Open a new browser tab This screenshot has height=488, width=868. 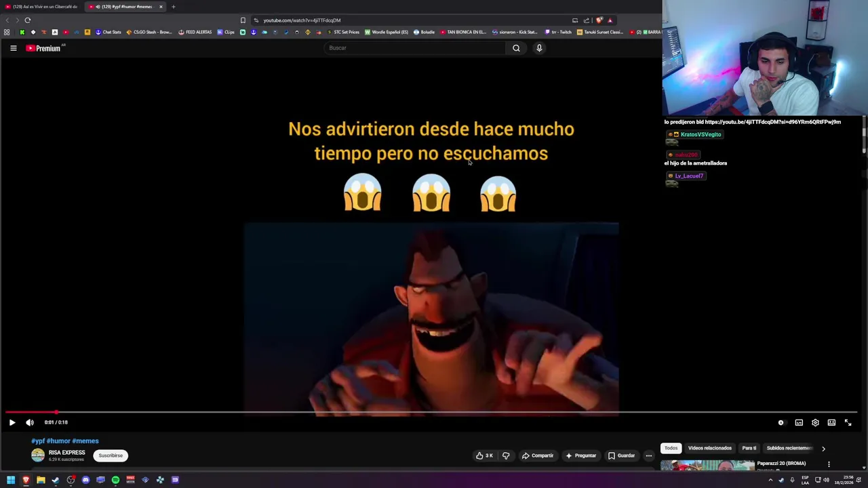pos(173,7)
